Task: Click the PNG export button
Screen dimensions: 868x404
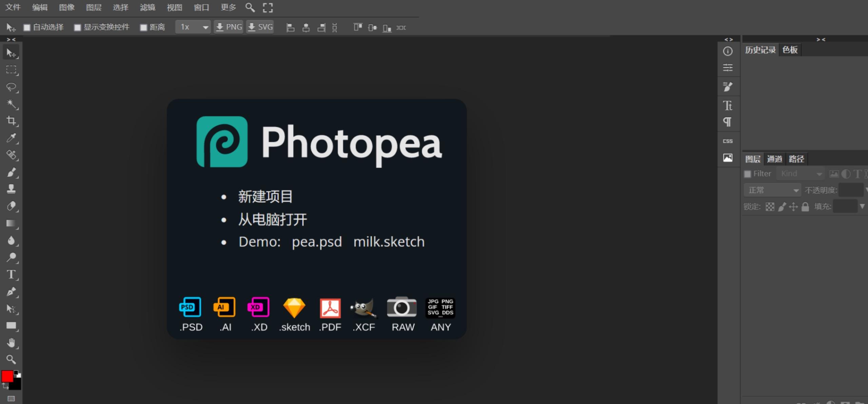Action: [x=229, y=27]
